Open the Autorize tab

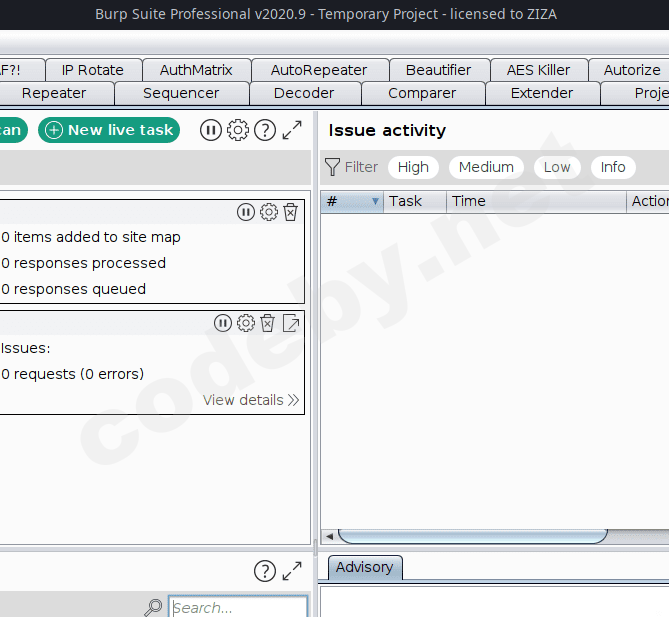(631, 70)
